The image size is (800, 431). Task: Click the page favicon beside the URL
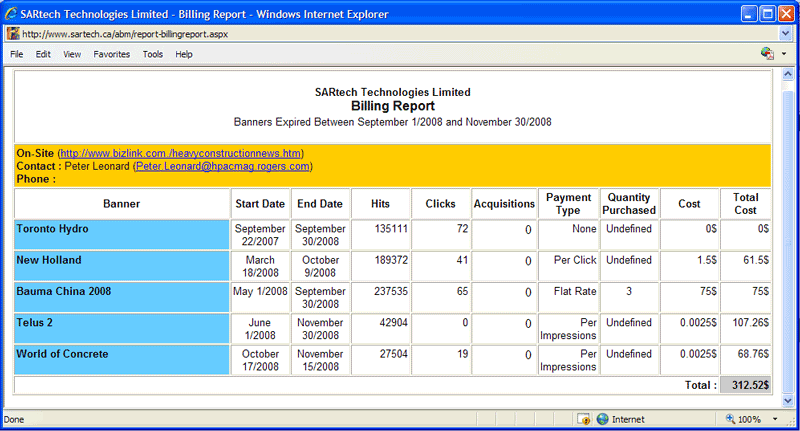pos(13,34)
